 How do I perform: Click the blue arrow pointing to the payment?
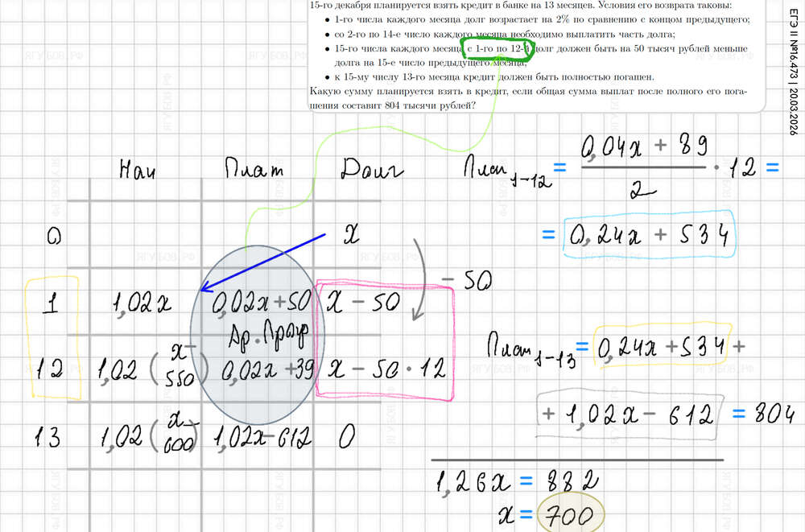(262, 263)
